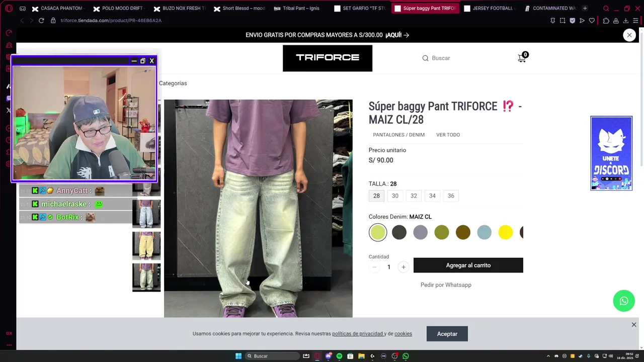Viewport: 644px width, 362px height.
Task: Open Spotify from the taskbar
Action: (x=339, y=356)
